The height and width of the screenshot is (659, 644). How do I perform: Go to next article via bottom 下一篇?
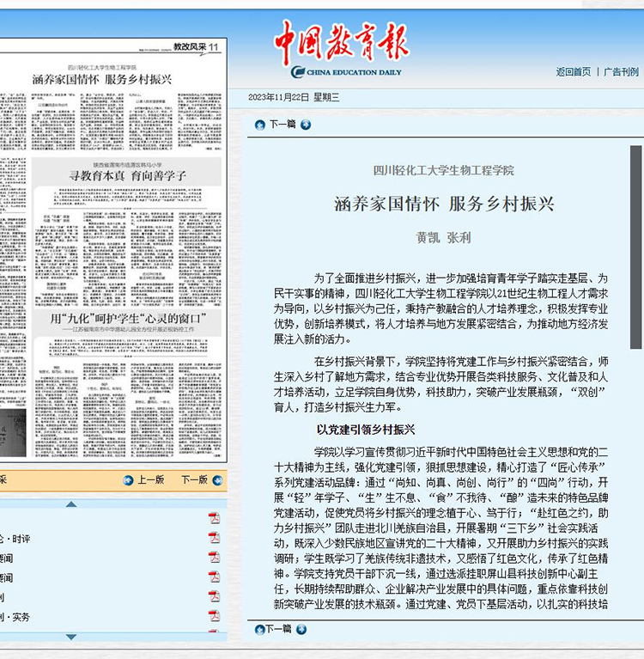282,629
